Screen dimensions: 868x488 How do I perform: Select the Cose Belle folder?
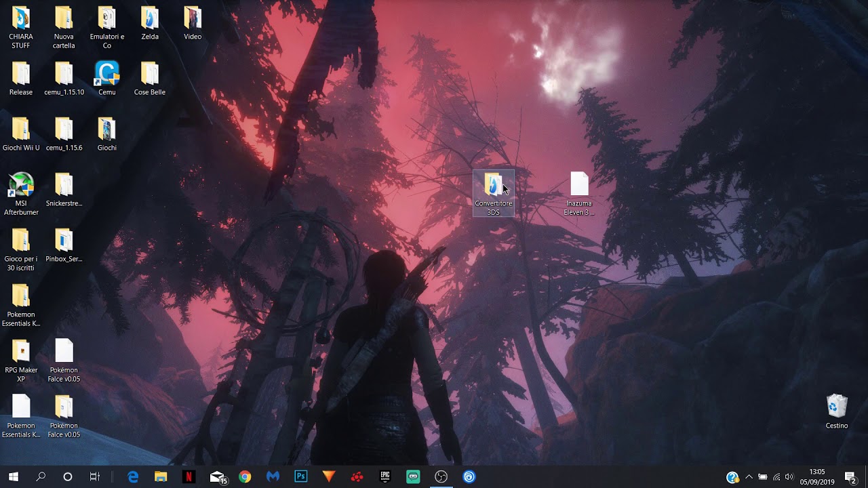(150, 79)
